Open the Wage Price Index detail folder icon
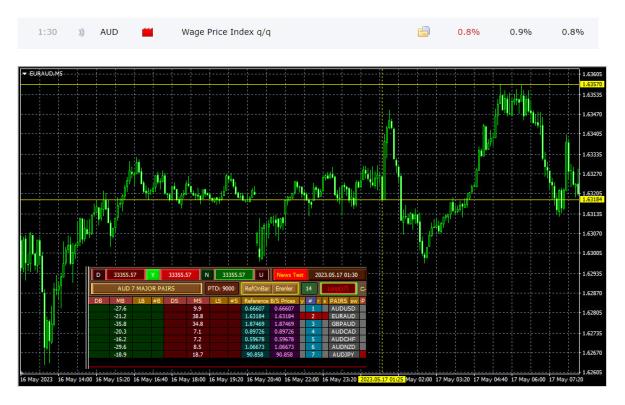The height and width of the screenshot is (405, 625). click(x=423, y=32)
